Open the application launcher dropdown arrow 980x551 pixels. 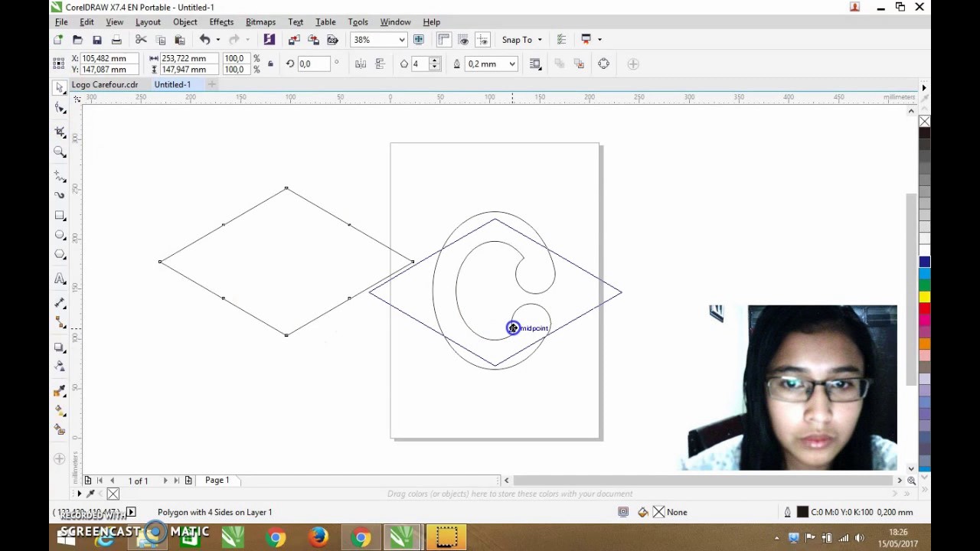coord(599,40)
